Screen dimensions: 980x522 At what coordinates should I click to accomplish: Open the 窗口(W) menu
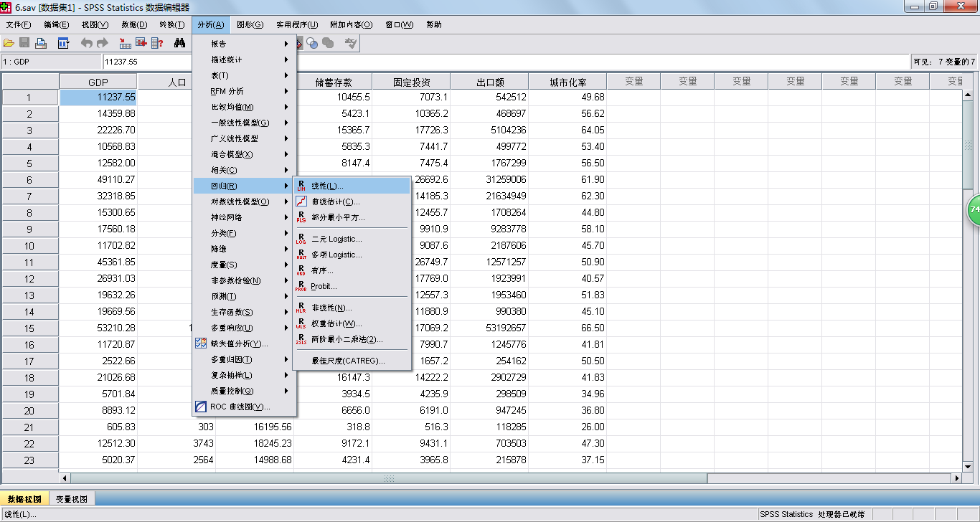coord(399,24)
